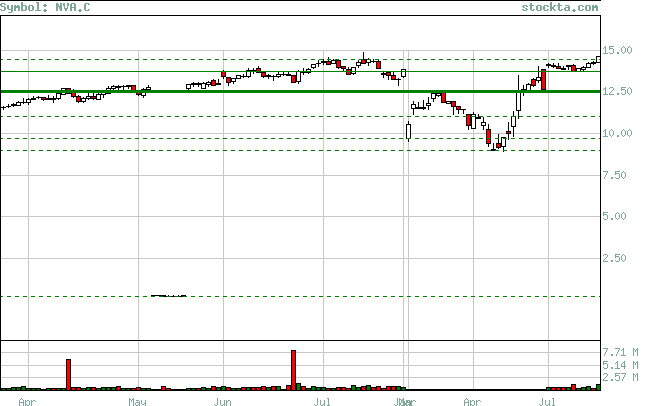
Task: Click the Symbol: NVA.C label
Action: coord(45,7)
